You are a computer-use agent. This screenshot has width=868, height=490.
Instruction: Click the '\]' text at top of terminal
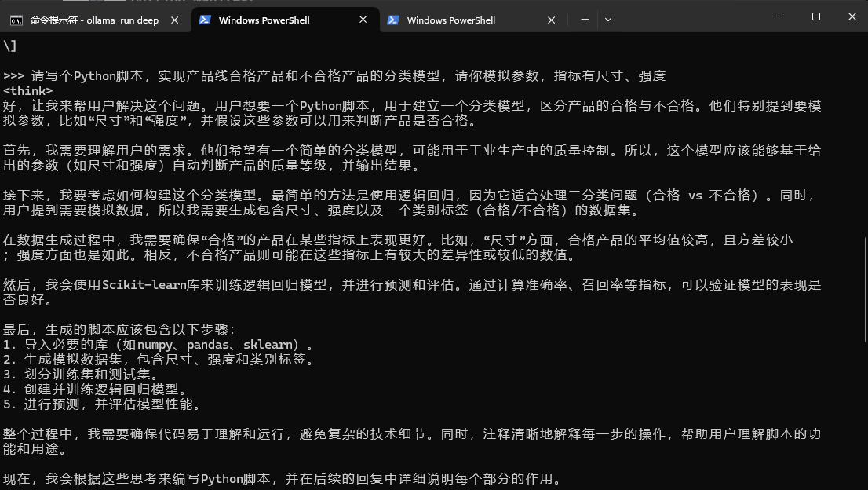click(10, 46)
